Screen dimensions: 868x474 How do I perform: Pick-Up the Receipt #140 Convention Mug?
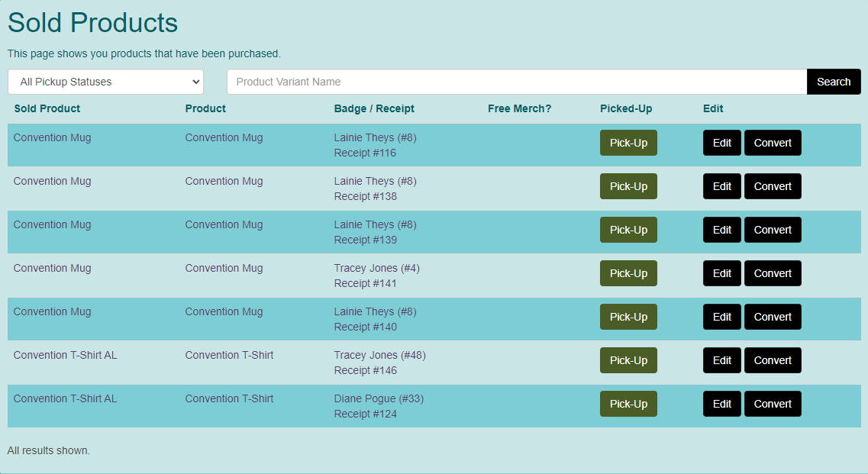[628, 317]
